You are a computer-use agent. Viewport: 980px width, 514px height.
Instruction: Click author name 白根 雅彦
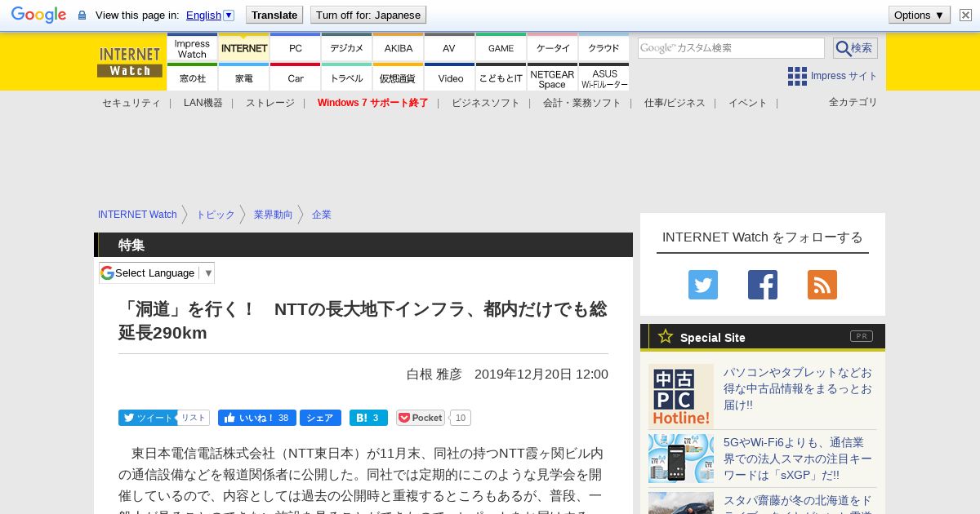point(434,374)
